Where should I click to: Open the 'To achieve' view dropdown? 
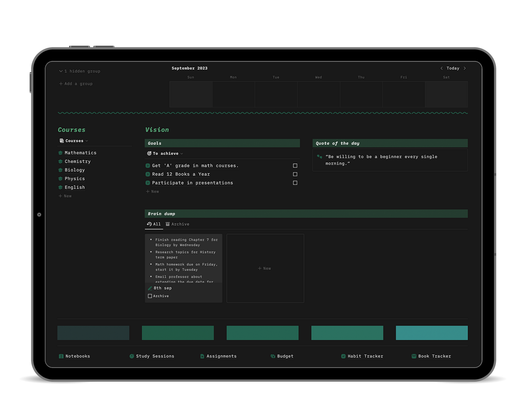[x=165, y=154]
